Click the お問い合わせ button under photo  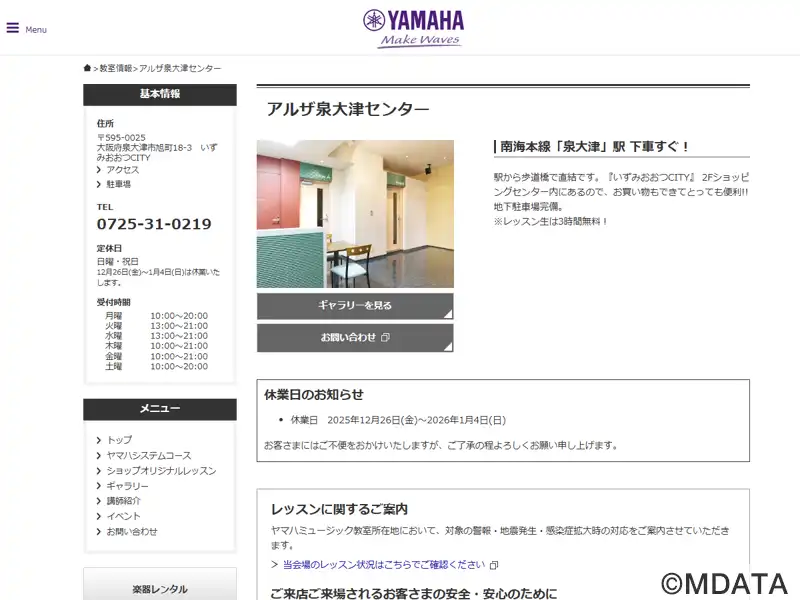(x=355, y=338)
